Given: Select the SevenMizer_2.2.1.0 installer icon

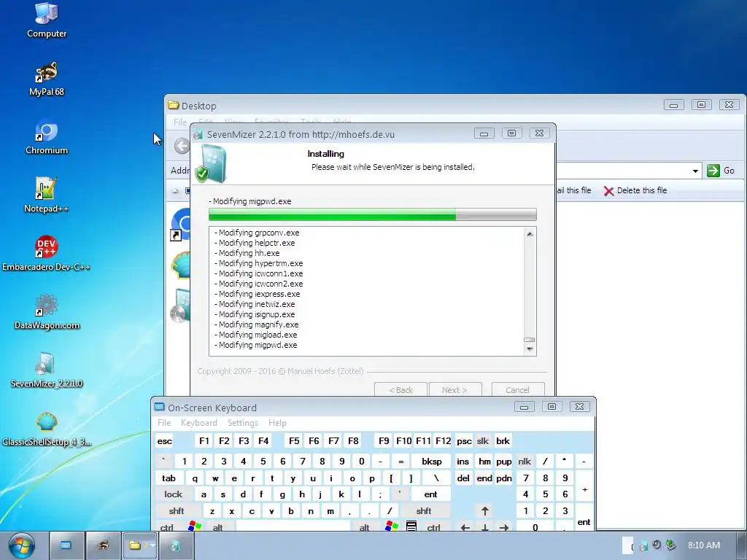Looking at the screenshot, I should (46, 370).
